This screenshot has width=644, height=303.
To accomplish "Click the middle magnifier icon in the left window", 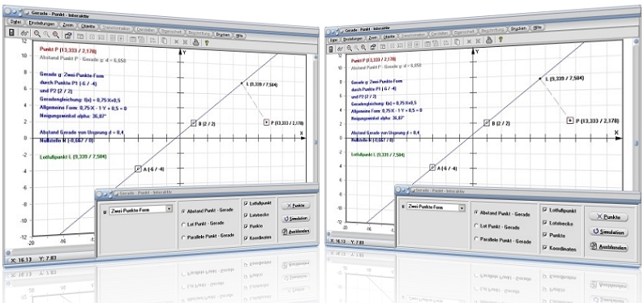I will tap(46, 35).
